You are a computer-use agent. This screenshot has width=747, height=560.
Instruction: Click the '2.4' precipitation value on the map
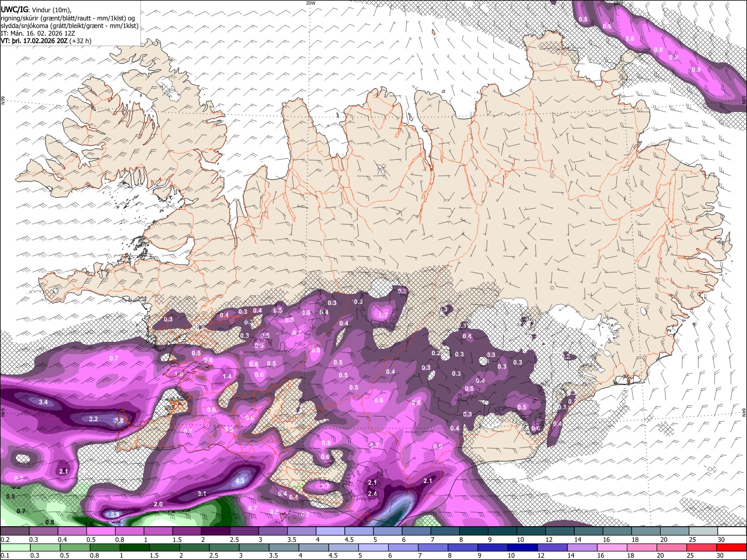pyautogui.click(x=373, y=494)
